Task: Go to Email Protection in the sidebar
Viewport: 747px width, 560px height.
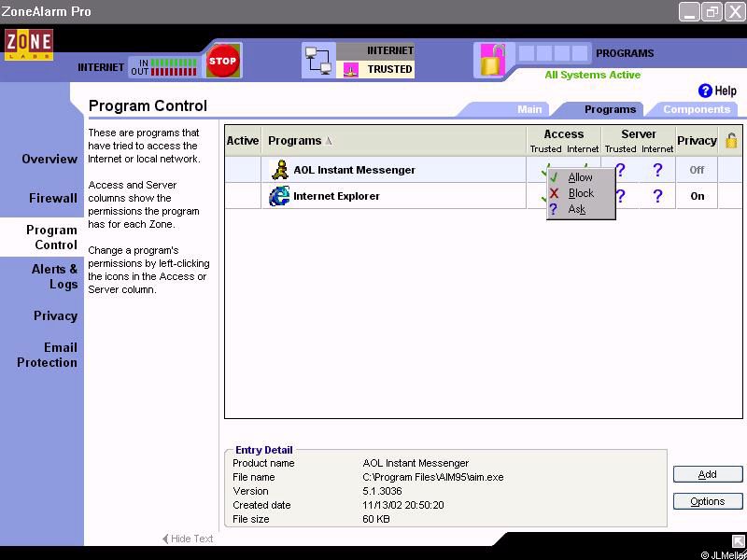Action: [47, 355]
